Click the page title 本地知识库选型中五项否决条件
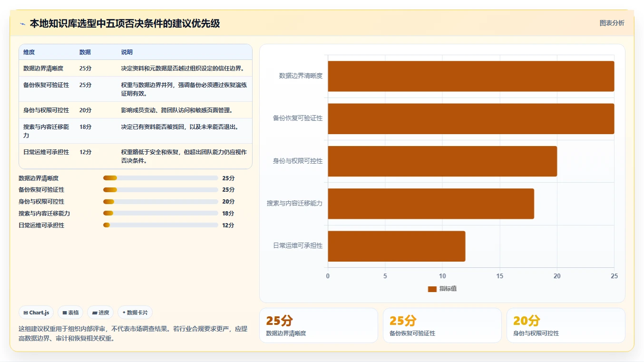The width and height of the screenshot is (644, 362). pyautogui.click(x=125, y=24)
